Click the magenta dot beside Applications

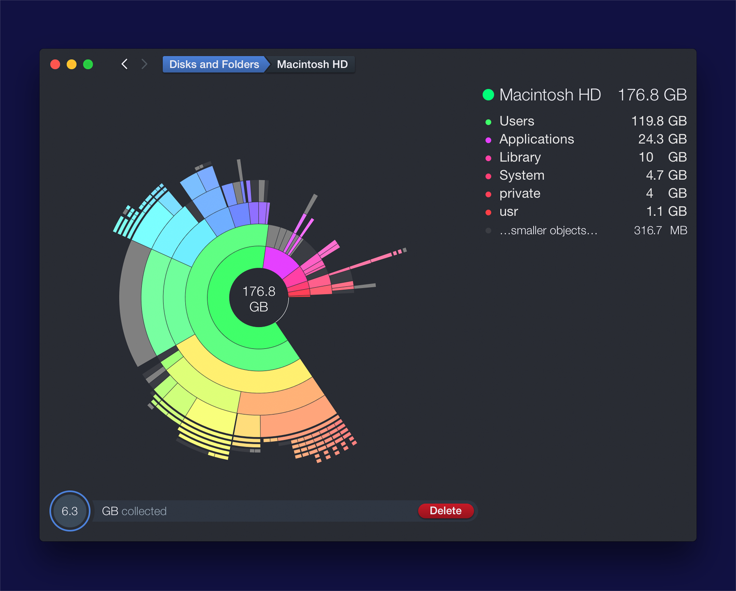(488, 140)
